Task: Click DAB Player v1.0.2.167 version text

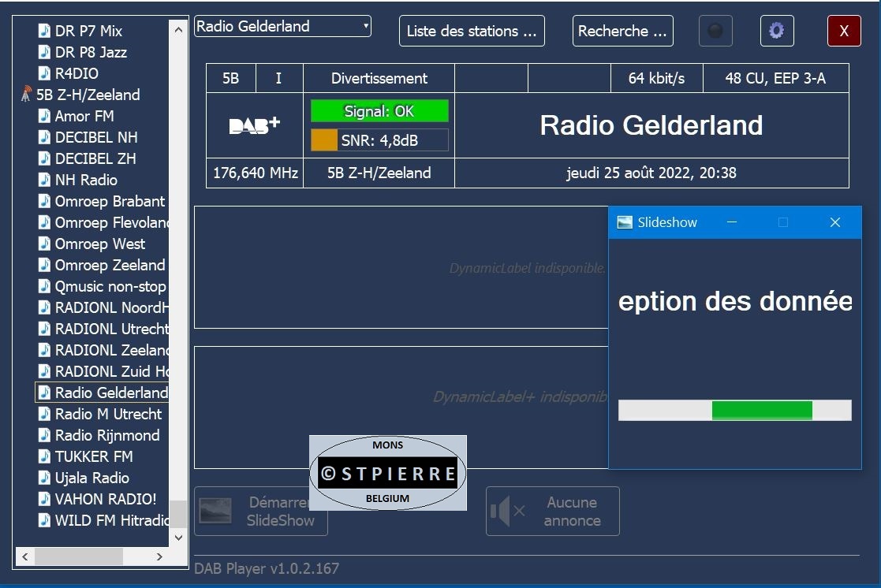Action: (267, 568)
